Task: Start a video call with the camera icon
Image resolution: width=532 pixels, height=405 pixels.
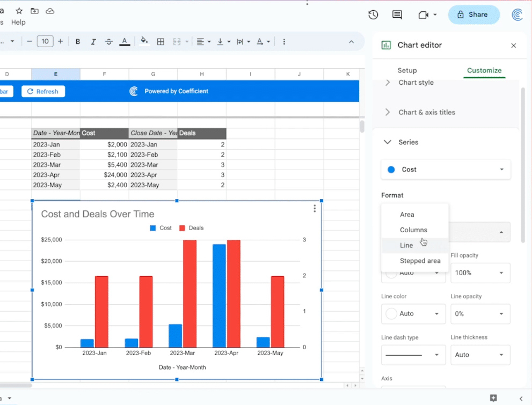Action: point(423,14)
